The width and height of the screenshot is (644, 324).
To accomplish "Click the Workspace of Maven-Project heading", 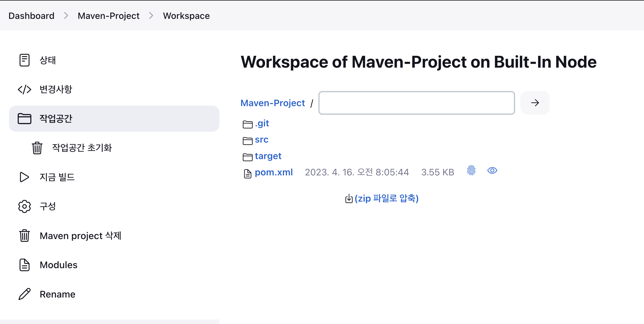I will (x=419, y=62).
